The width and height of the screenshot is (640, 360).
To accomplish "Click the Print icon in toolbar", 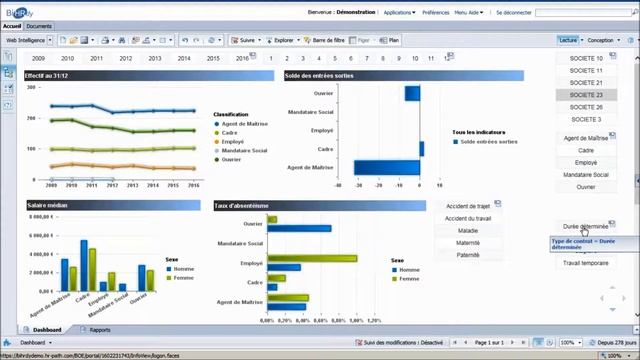I will (105, 40).
